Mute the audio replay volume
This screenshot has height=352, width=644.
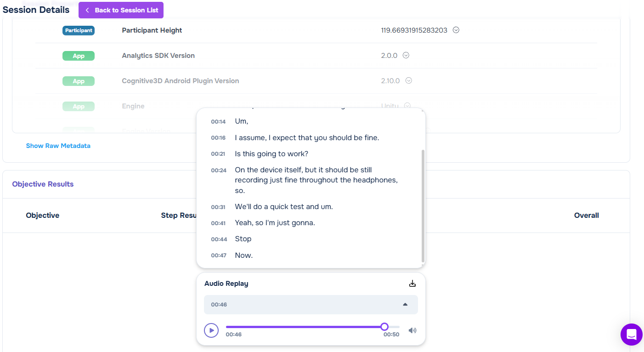coord(412,330)
